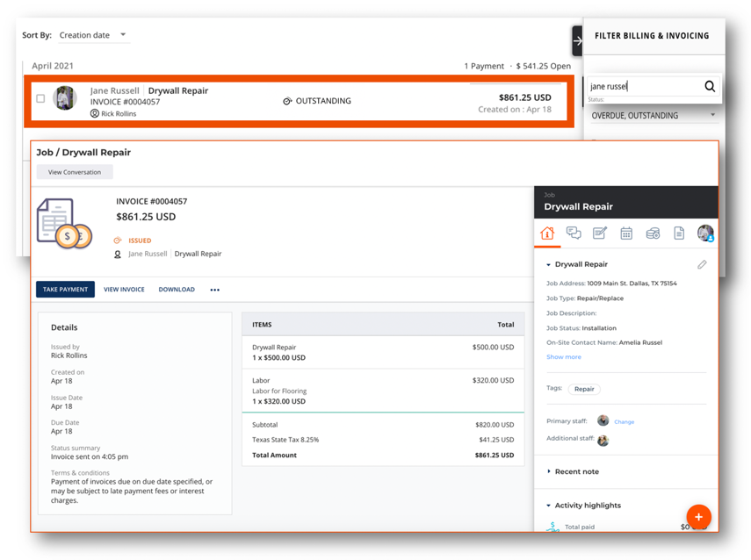Click the Job / Drywall Repair heading
Image resolution: width=751 pixels, height=560 pixels.
click(x=83, y=152)
